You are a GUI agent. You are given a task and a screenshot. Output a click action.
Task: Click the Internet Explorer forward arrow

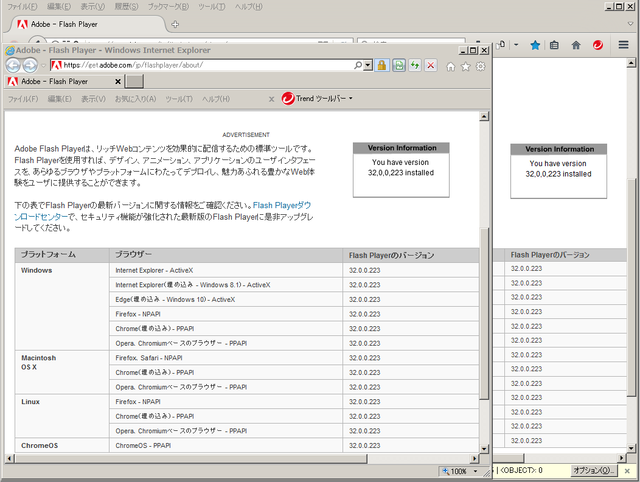(x=30, y=65)
